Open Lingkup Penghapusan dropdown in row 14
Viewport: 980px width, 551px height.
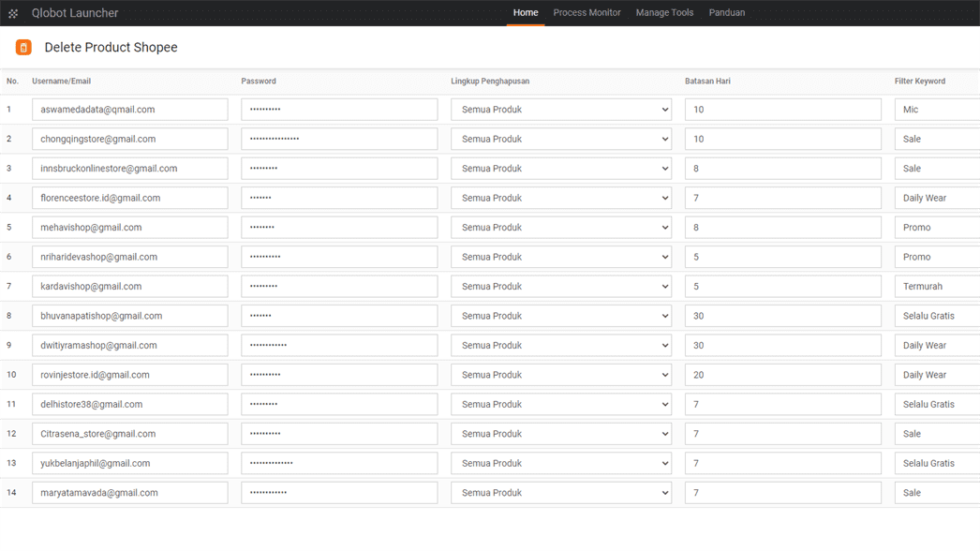pyautogui.click(x=561, y=493)
